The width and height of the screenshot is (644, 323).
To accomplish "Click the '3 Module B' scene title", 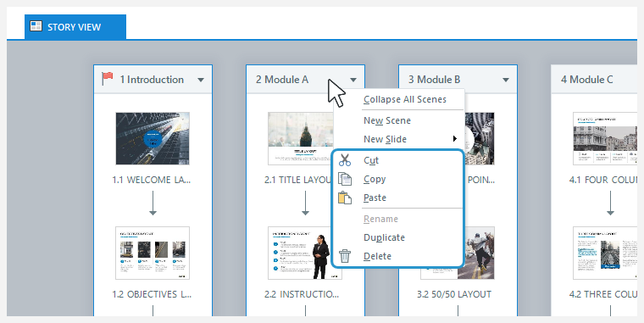I will (434, 80).
